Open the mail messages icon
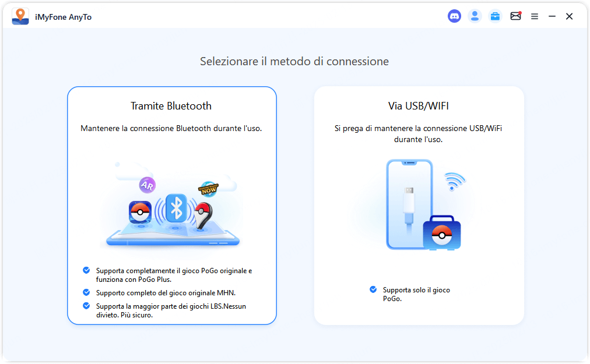The height and width of the screenshot is (364, 590). click(x=515, y=16)
